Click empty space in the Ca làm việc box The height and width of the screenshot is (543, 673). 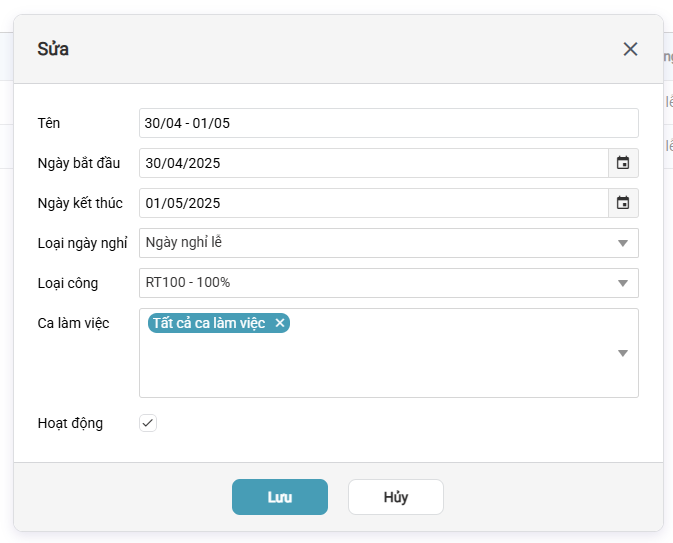(x=380, y=370)
